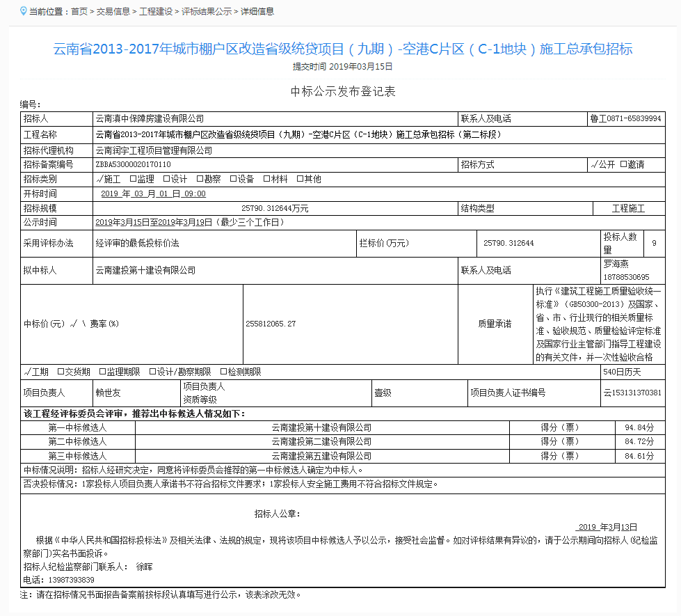
Task: Click the tenderer 云南滇中保障房建设有限公司
Action: (150, 119)
